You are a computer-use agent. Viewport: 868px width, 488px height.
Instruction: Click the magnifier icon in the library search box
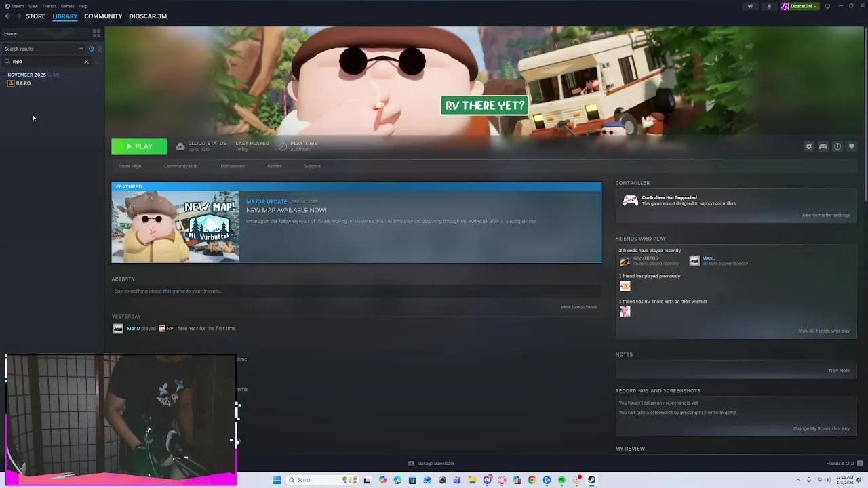[7, 62]
